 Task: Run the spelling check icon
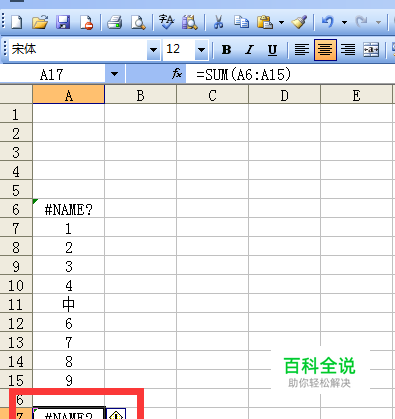166,22
